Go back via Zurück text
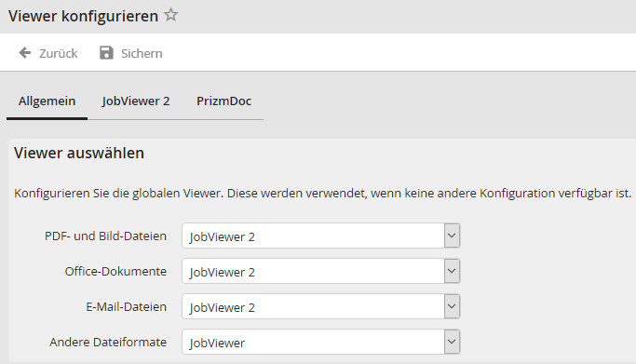This screenshot has height=364, width=636. 58,53
